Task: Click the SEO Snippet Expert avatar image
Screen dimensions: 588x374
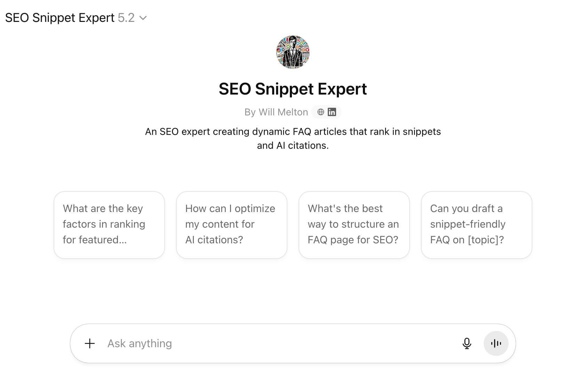Action: (x=293, y=52)
